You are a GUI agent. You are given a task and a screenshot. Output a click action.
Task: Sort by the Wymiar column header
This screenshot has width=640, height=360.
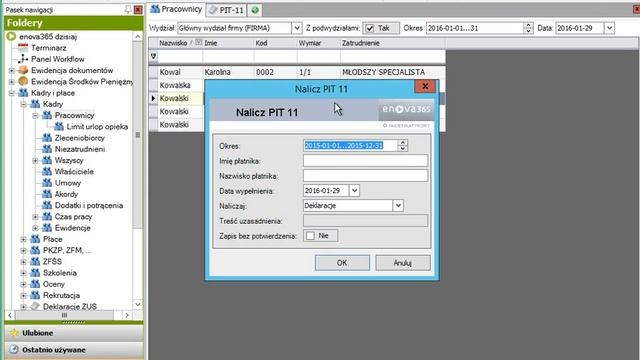coord(318,43)
